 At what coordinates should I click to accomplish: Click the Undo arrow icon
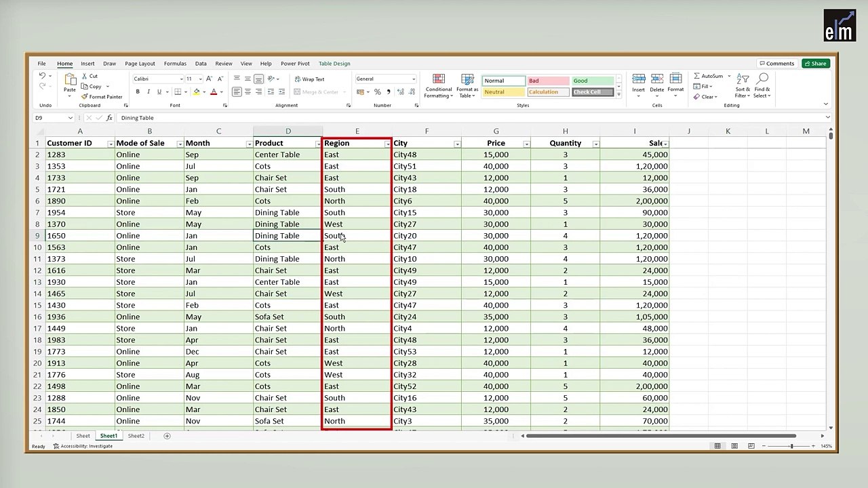pos(42,76)
